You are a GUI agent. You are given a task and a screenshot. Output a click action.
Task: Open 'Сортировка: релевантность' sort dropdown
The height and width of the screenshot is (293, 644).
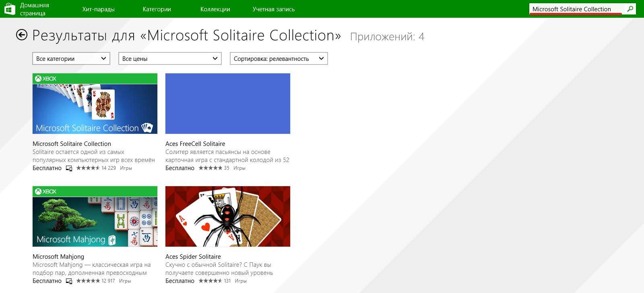(x=279, y=58)
